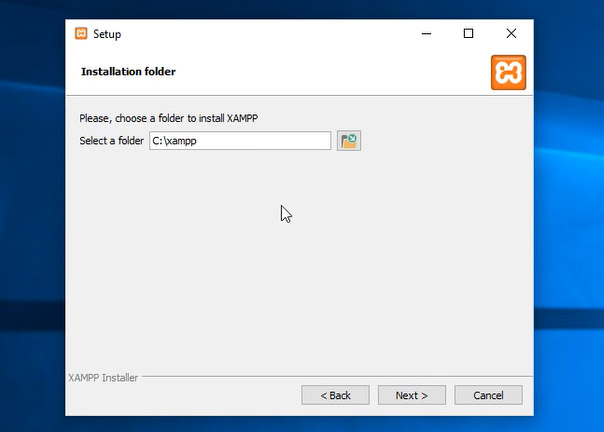Open the folder browse dialog icon
This screenshot has height=432, width=604.
348,141
